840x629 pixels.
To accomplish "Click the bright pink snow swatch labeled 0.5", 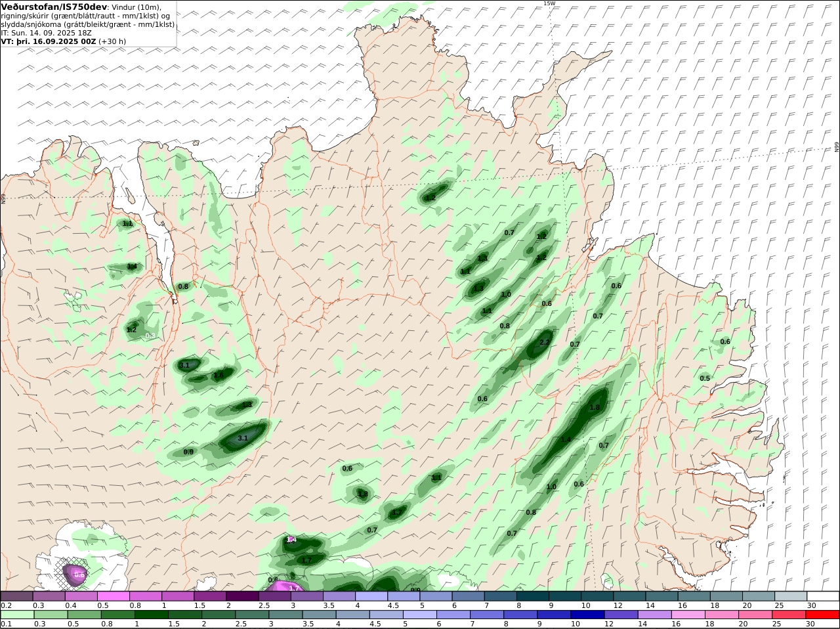I will point(113,596).
